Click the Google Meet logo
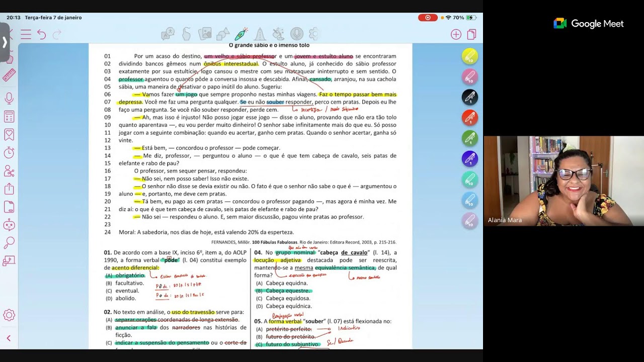The image size is (644, 362). tap(589, 24)
